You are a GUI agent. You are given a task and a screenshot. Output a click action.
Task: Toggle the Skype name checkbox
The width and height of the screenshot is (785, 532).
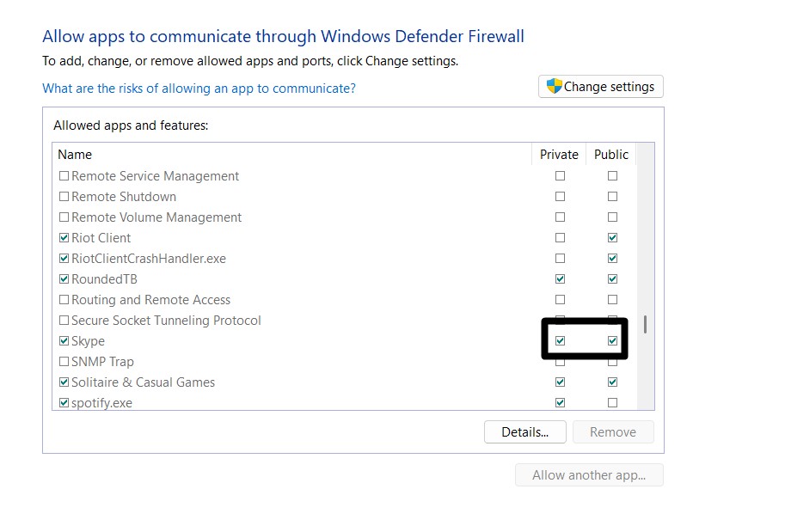[x=64, y=341]
